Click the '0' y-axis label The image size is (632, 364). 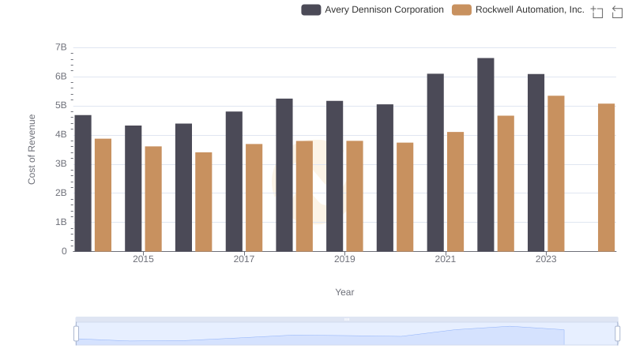[x=64, y=251]
